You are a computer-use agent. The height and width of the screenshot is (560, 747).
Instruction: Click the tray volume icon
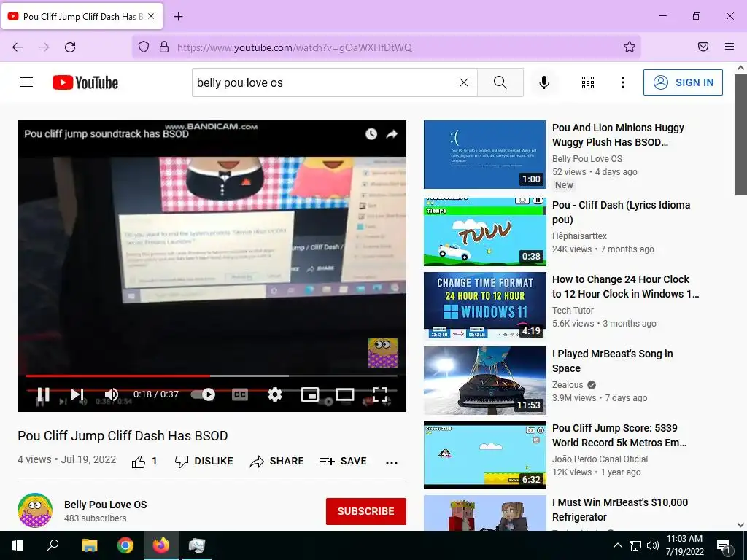653,545
